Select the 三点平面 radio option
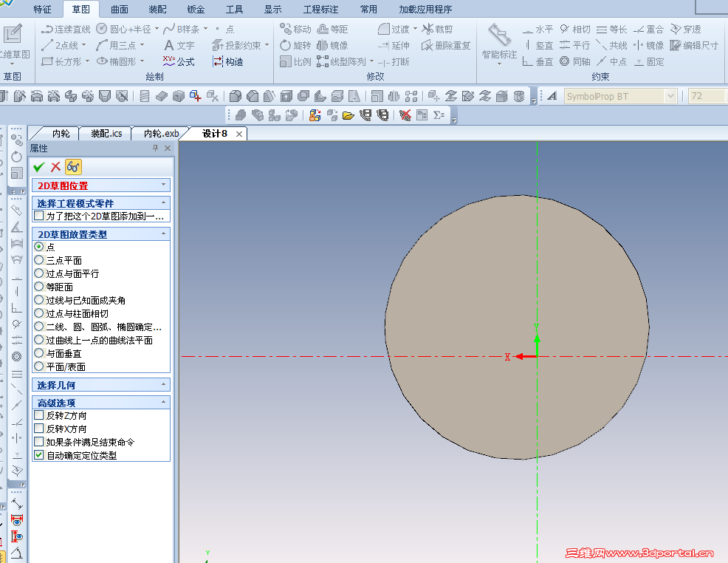 [x=39, y=260]
